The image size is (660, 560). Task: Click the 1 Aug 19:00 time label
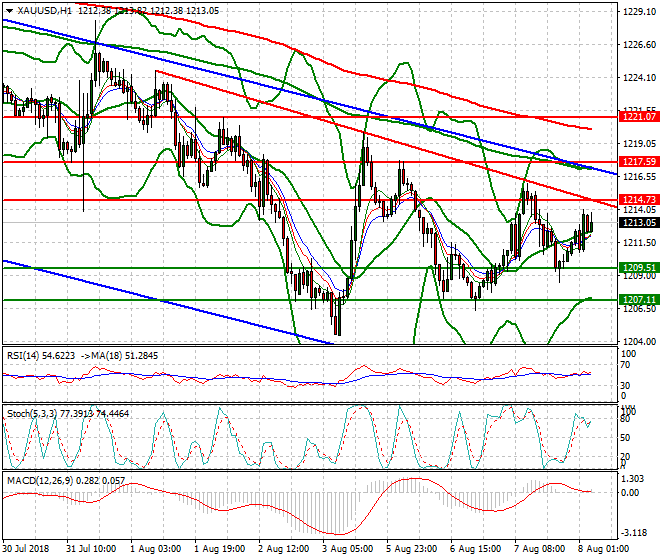[220, 549]
